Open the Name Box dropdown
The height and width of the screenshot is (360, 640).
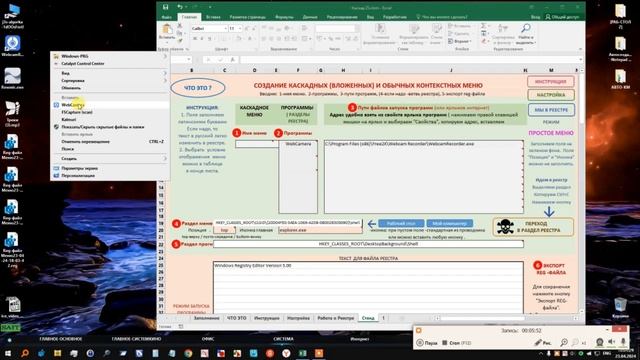pos(189,60)
